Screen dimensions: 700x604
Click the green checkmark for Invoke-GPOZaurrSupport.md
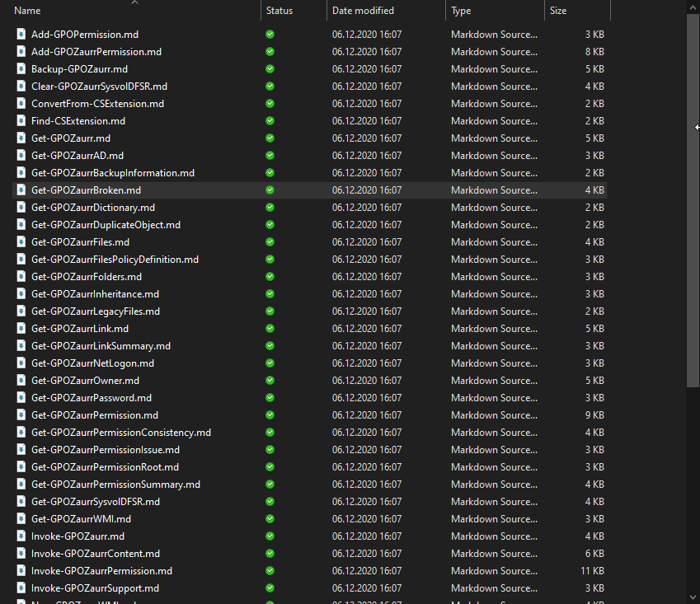[x=270, y=588]
